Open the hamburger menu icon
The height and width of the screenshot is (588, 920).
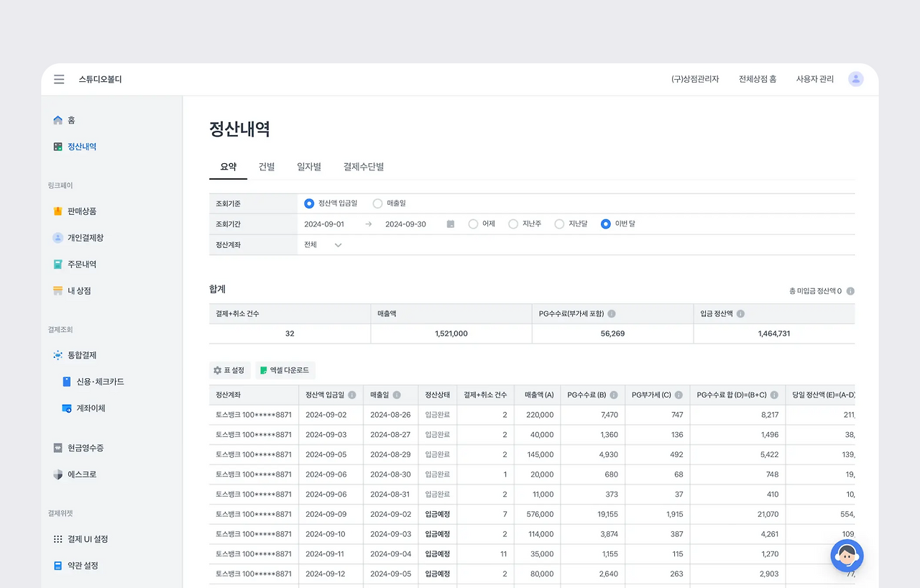click(59, 79)
